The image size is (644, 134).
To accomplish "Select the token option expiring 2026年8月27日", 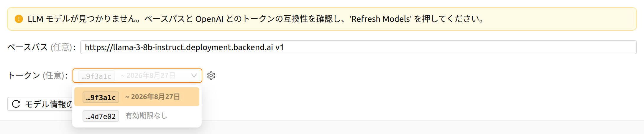I will (x=137, y=97).
